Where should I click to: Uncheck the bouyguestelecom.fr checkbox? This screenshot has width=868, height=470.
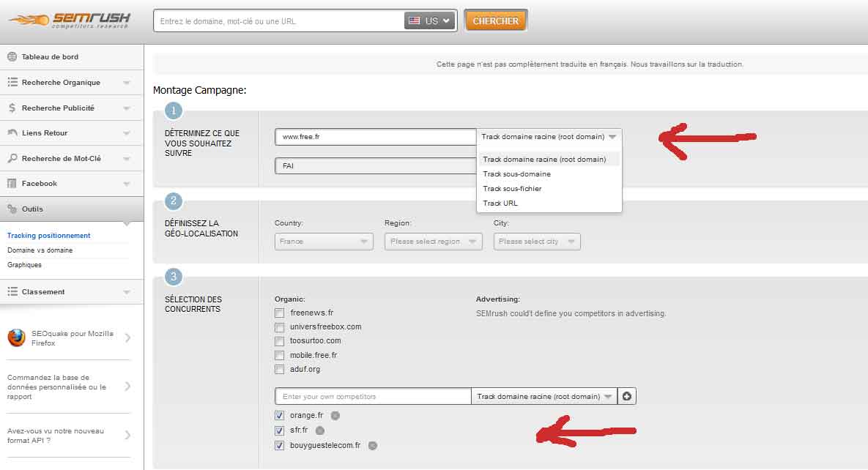click(x=280, y=445)
